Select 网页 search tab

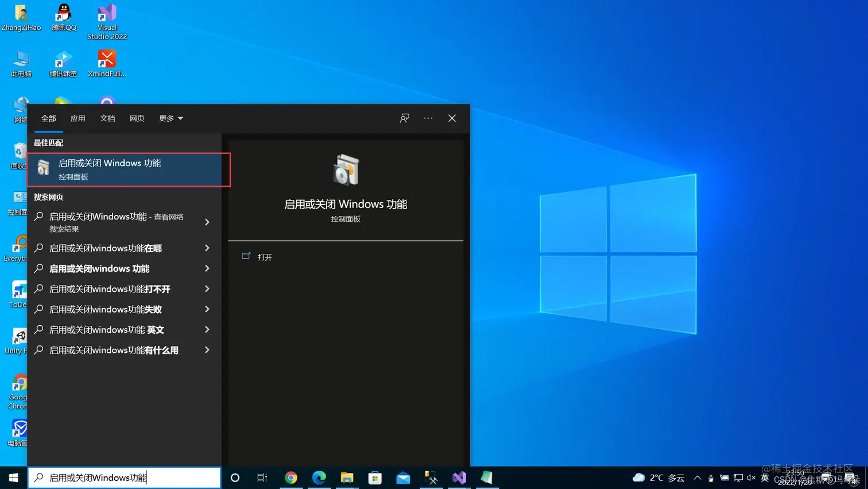[x=137, y=118]
